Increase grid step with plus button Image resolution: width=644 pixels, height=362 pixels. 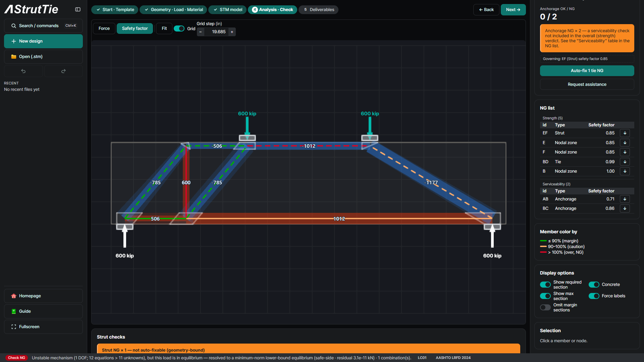click(232, 32)
